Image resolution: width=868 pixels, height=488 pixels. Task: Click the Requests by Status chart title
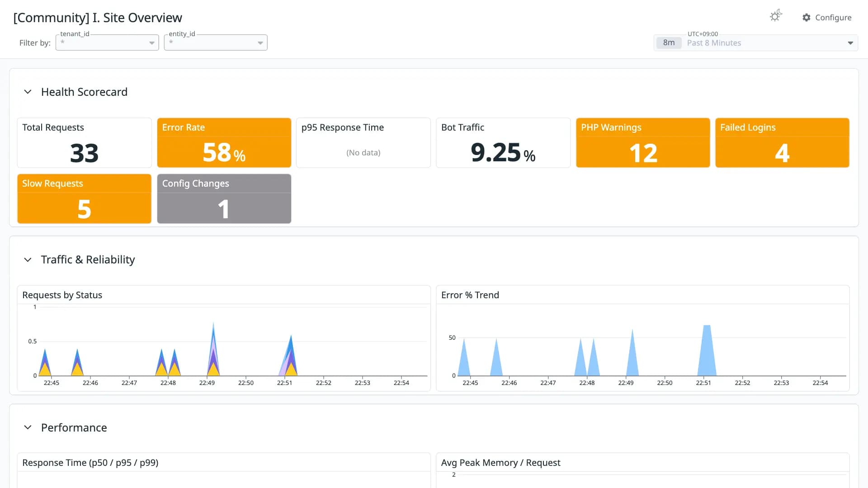62,295
